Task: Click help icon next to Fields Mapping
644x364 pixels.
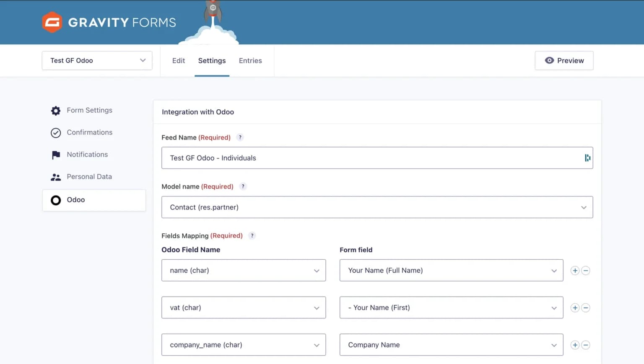Action: pyautogui.click(x=252, y=235)
